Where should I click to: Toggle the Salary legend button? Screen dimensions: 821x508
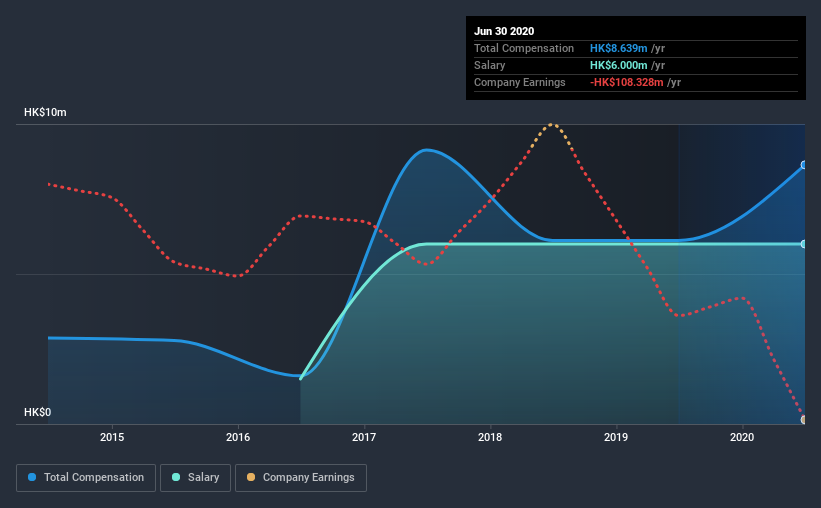[195, 478]
